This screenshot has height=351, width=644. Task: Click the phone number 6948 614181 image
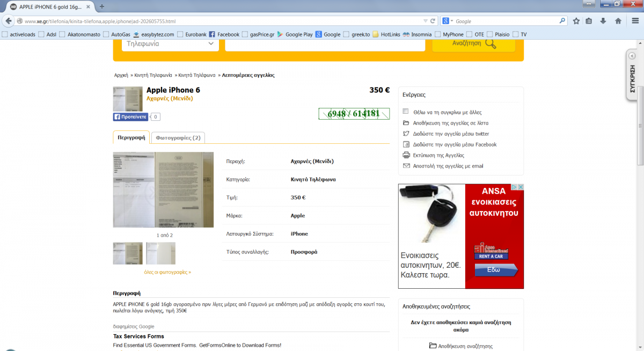click(354, 114)
